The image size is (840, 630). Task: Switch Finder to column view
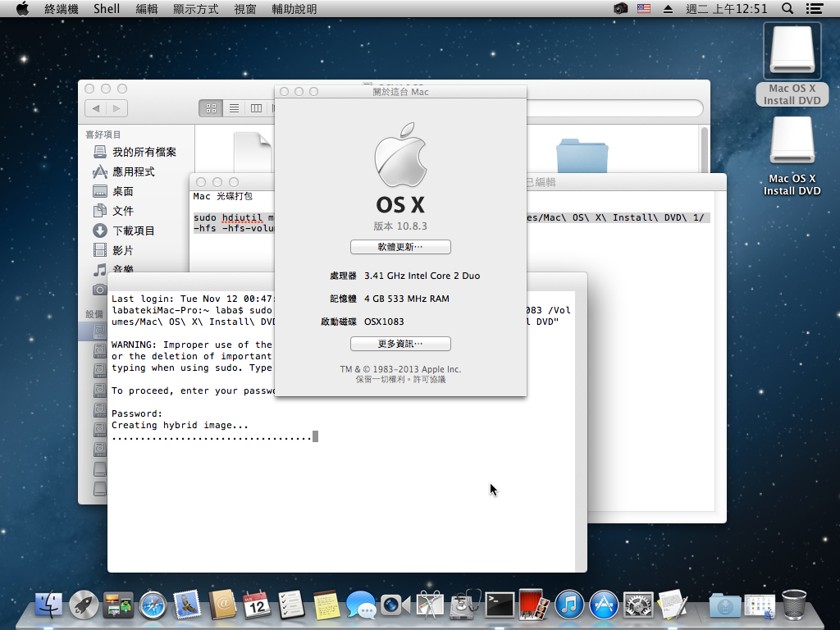pyautogui.click(x=257, y=108)
